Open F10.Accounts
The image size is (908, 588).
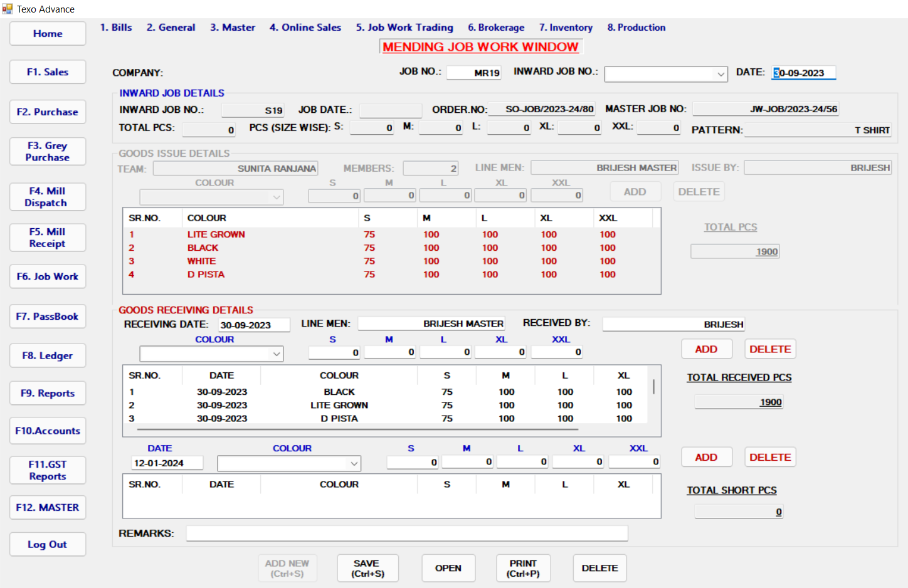[x=48, y=431]
